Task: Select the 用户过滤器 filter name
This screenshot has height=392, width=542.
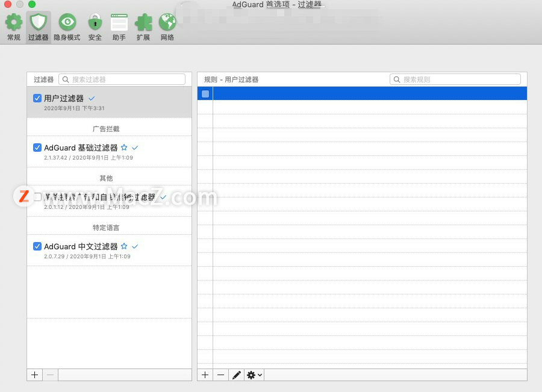Action: 64,99
